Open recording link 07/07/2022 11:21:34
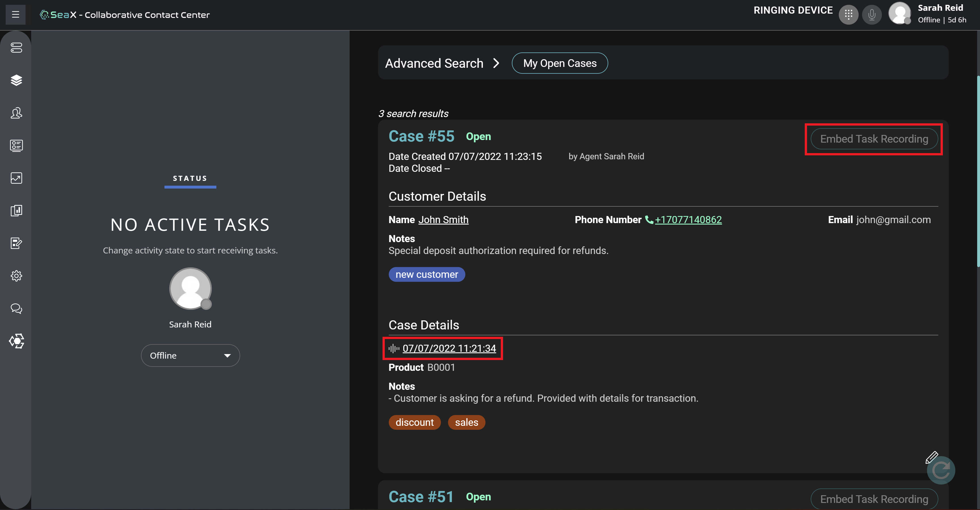 click(x=449, y=348)
